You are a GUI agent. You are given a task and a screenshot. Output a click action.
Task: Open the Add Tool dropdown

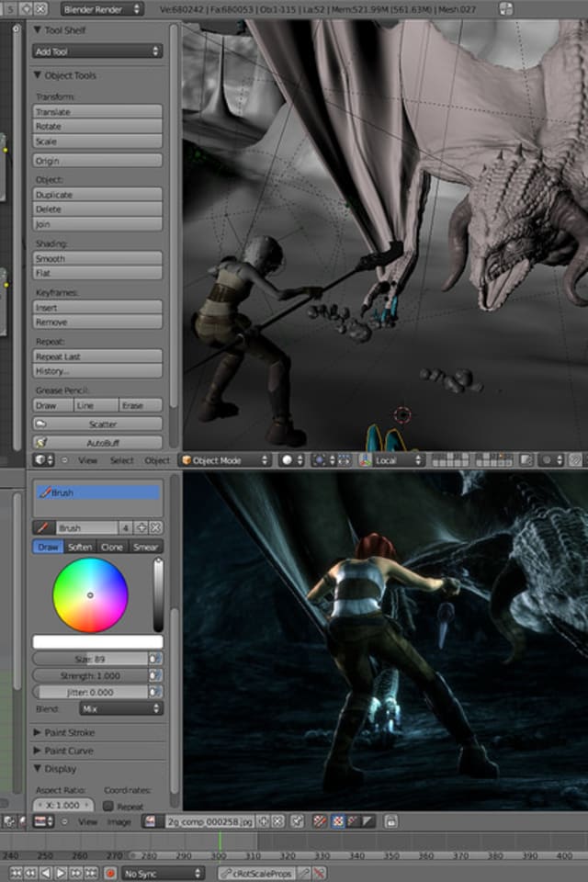pyautogui.click(x=97, y=51)
